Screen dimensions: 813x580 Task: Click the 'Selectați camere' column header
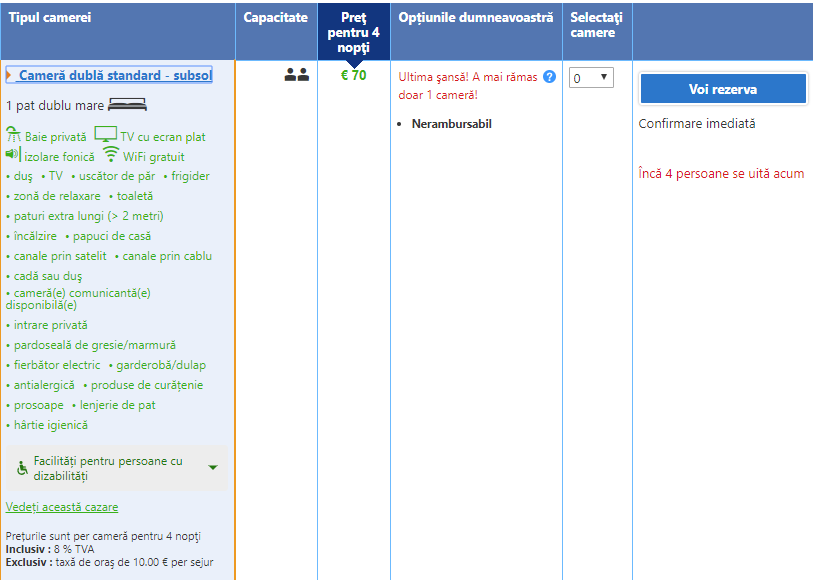(596, 25)
